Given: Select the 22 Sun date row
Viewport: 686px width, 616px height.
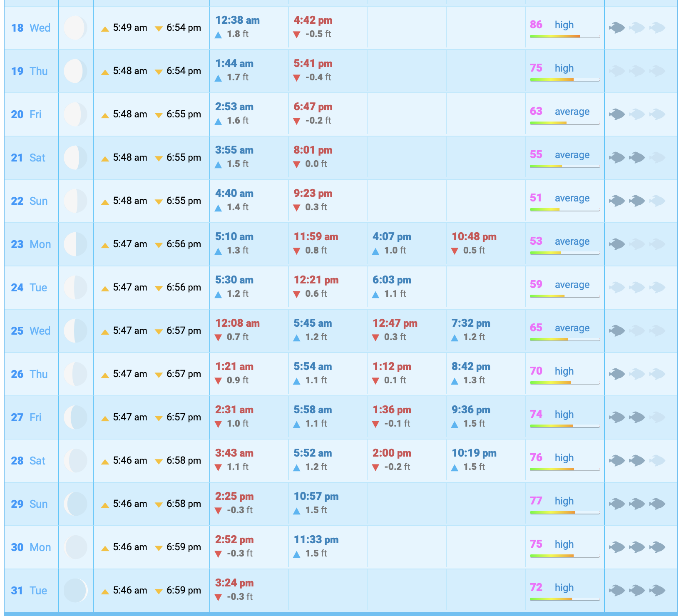Looking at the screenshot, I should (29, 201).
